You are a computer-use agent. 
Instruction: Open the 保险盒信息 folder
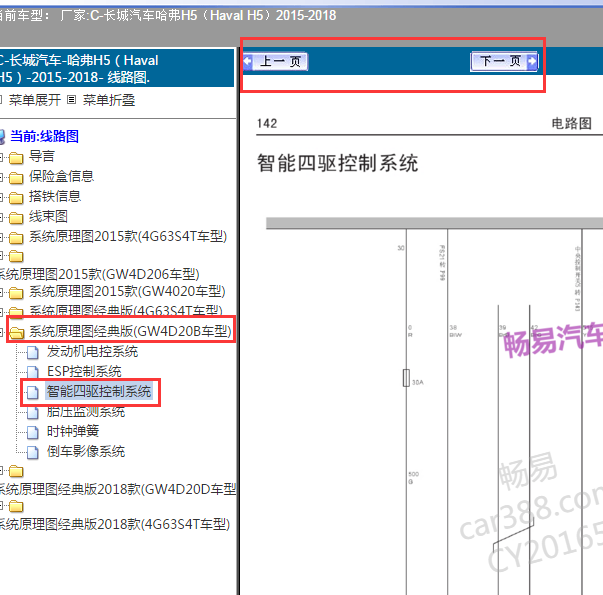click(x=61, y=176)
